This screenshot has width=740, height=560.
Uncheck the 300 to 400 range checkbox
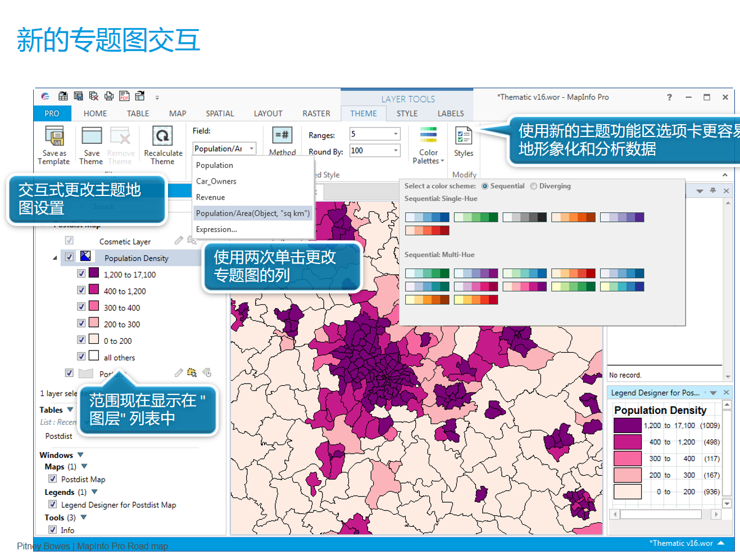click(81, 307)
